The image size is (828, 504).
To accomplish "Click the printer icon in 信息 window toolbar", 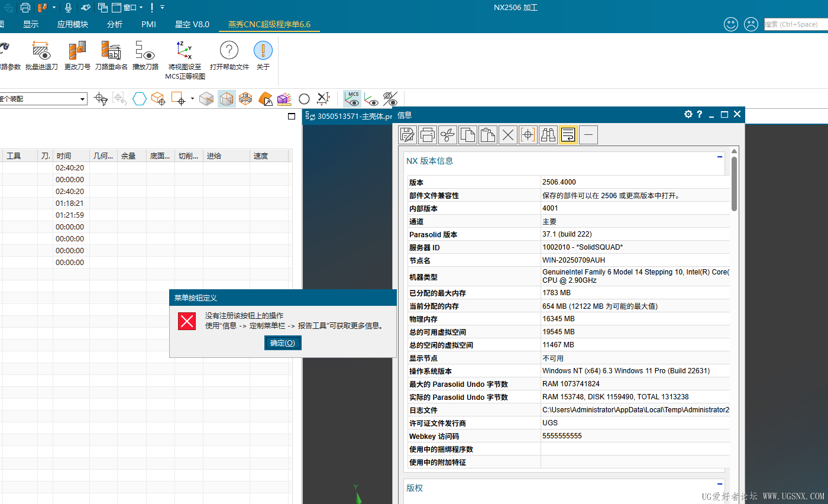I will [428, 135].
